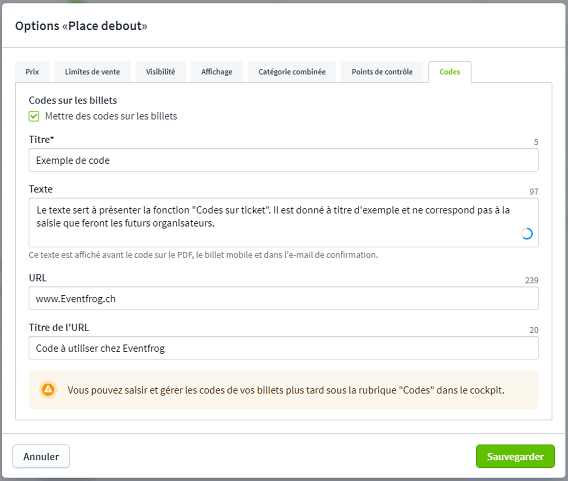Image resolution: width=568 pixels, height=481 pixels.
Task: Click the Options Place debout heading
Action: [x=81, y=26]
